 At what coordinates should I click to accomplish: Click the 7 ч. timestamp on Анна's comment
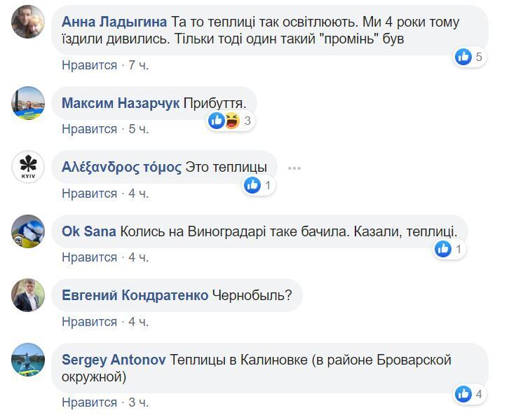pyautogui.click(x=139, y=65)
